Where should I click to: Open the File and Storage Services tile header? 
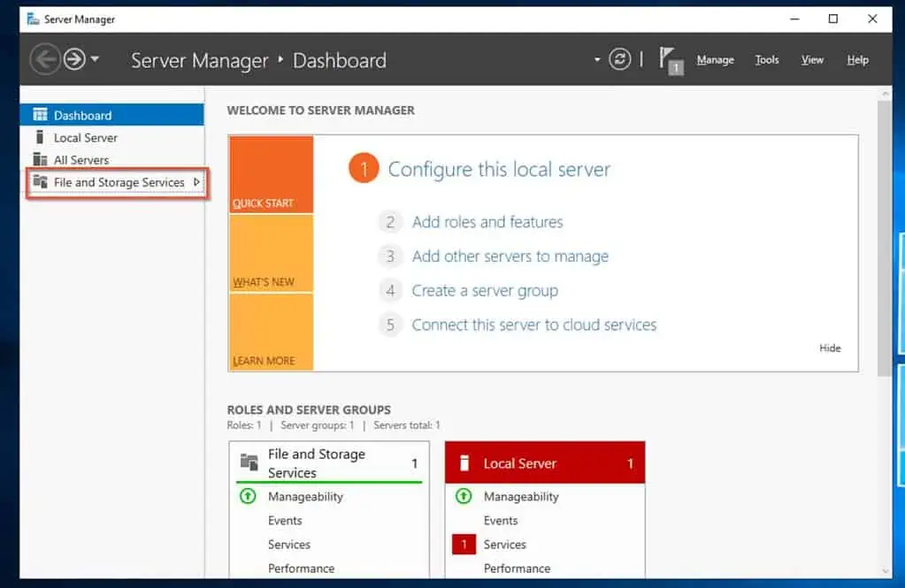coord(329,462)
